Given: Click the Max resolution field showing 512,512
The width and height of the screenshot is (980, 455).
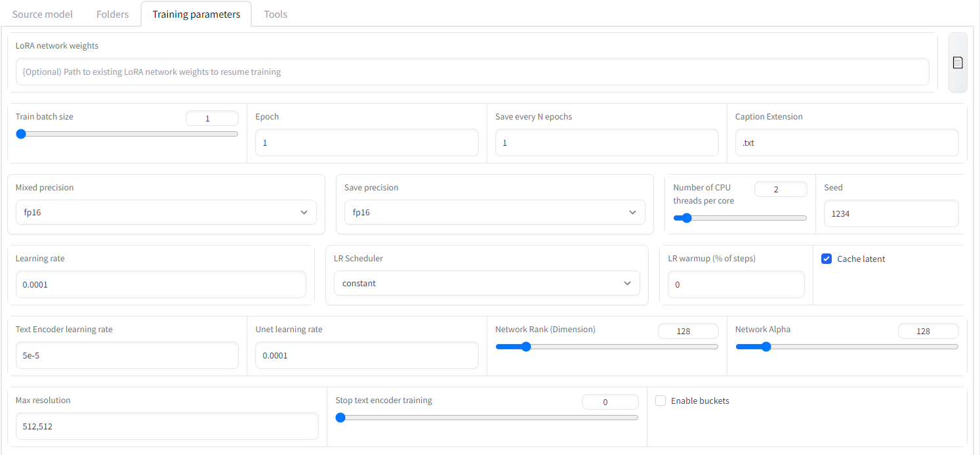Looking at the screenshot, I should click(167, 426).
